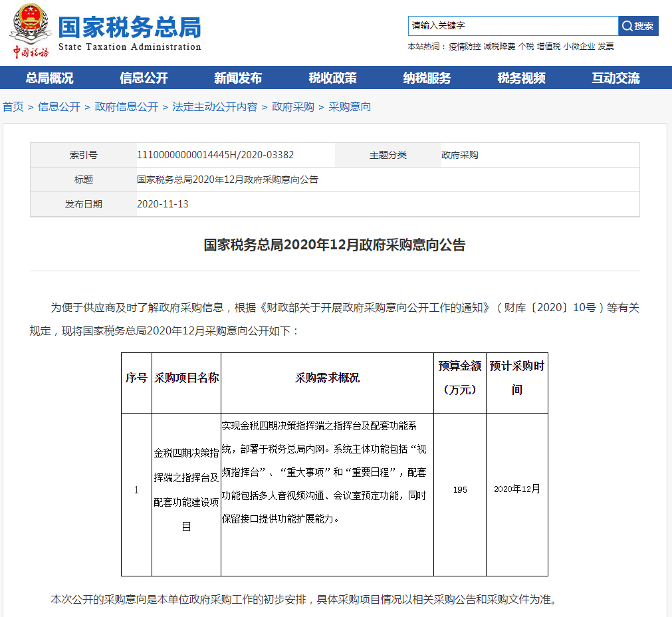Click the bold article headline 国家税务总局2020年12月政府采购意向公告
The height and width of the screenshot is (617, 672).
(x=335, y=245)
